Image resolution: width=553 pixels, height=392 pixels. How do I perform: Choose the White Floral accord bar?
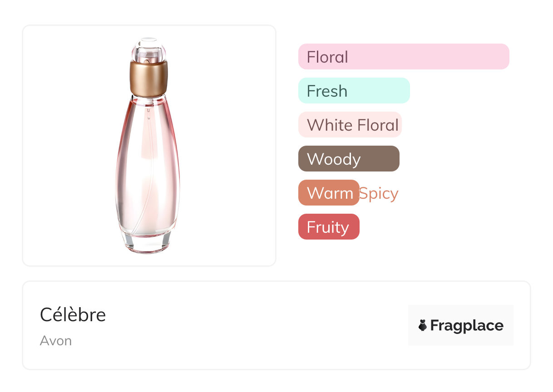pyautogui.click(x=350, y=125)
